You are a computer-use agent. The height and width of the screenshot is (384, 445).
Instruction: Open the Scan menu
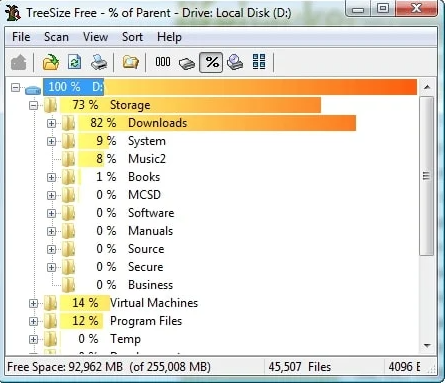coord(56,37)
